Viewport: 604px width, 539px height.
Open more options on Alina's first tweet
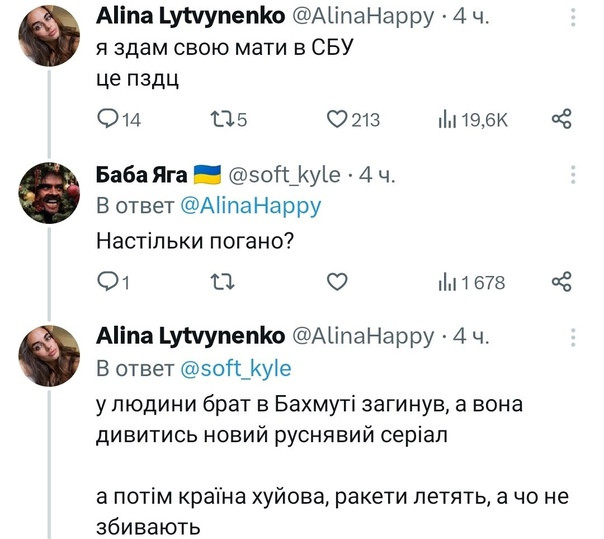[573, 17]
